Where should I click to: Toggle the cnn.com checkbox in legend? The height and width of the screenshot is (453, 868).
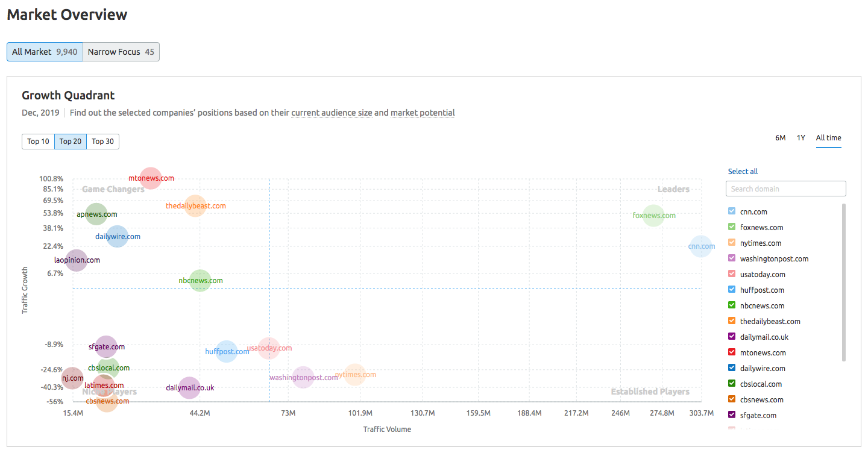click(x=732, y=211)
